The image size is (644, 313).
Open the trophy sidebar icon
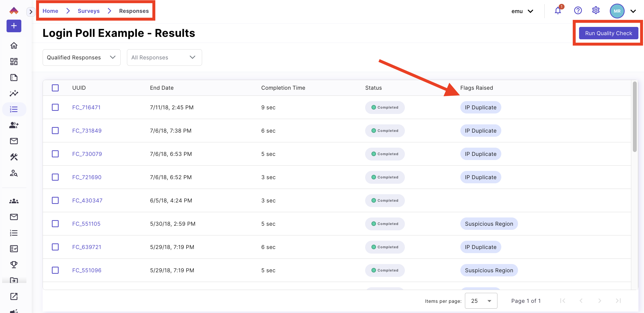point(14,265)
